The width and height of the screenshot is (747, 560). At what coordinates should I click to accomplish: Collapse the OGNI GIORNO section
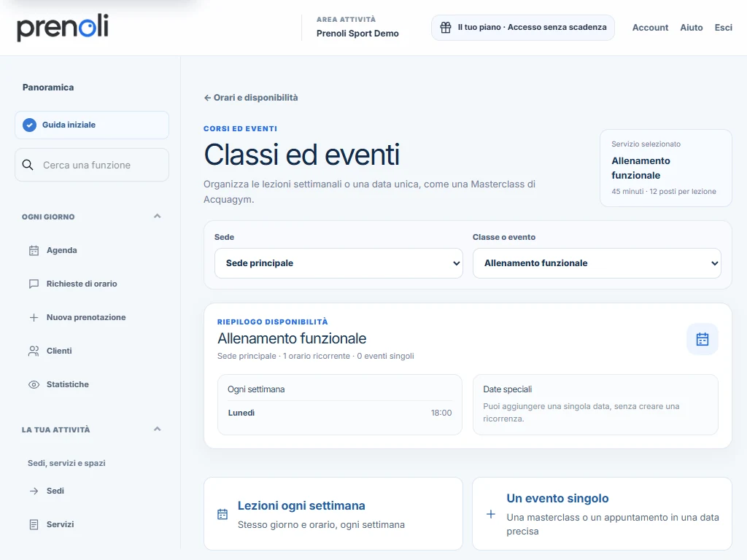[x=158, y=216]
